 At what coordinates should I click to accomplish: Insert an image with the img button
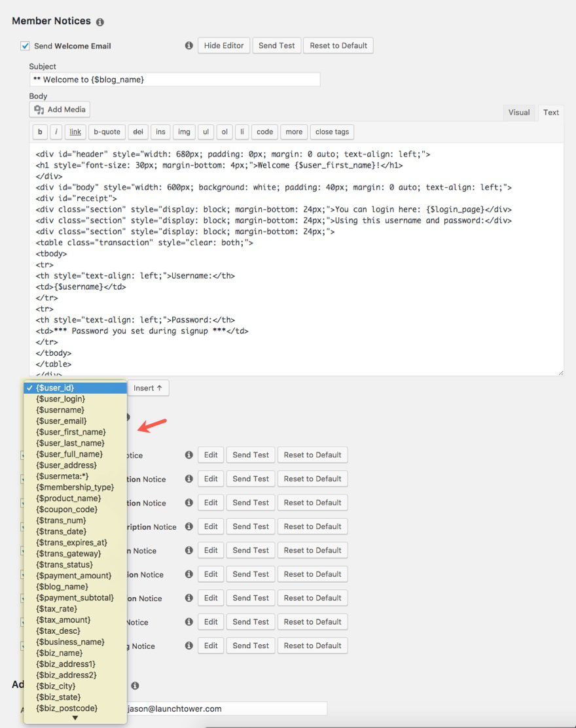pyautogui.click(x=184, y=131)
